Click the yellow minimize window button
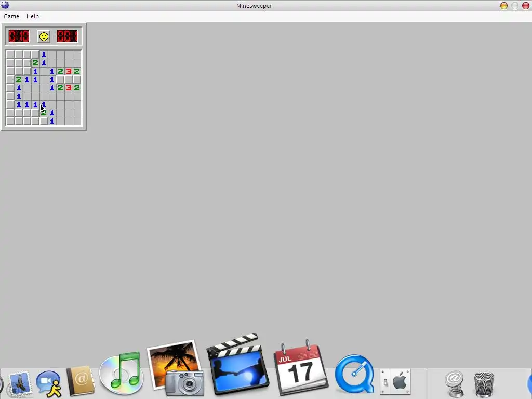532x399 pixels. [504, 6]
